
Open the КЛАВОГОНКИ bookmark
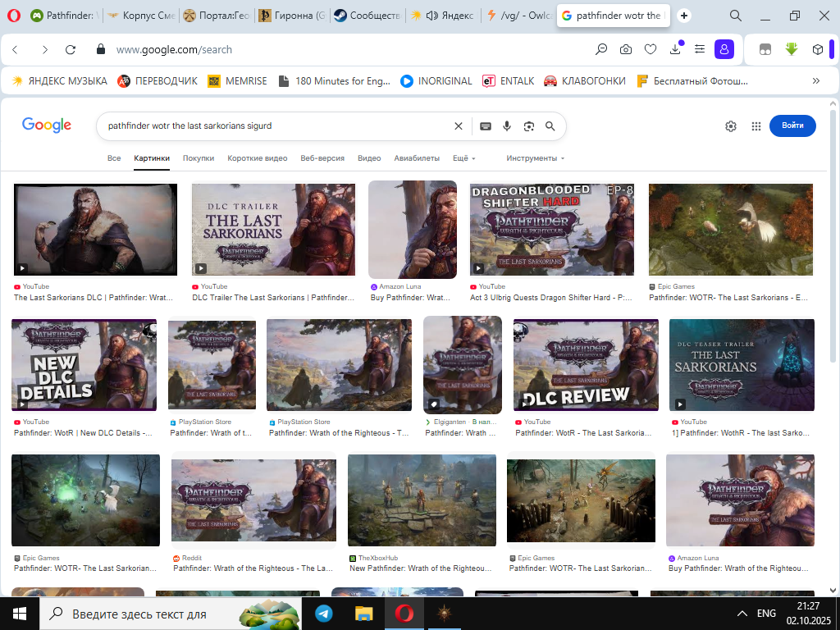tap(584, 81)
